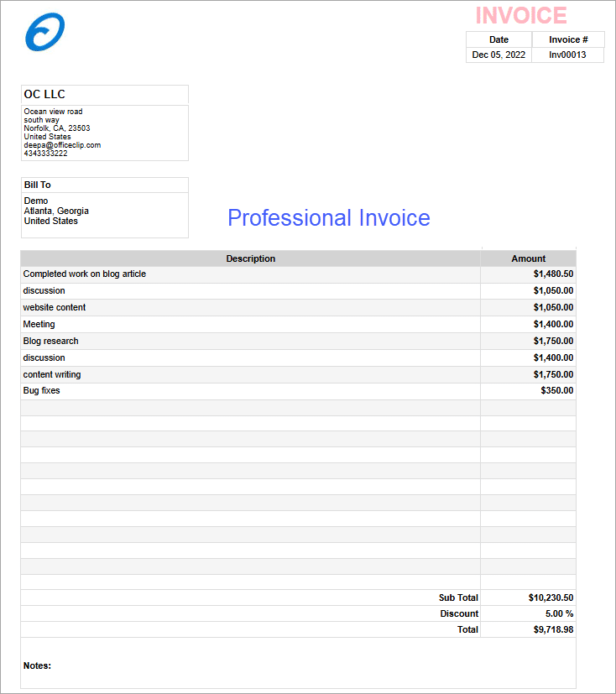Select the Completed work on blog article row

[x=85, y=274]
